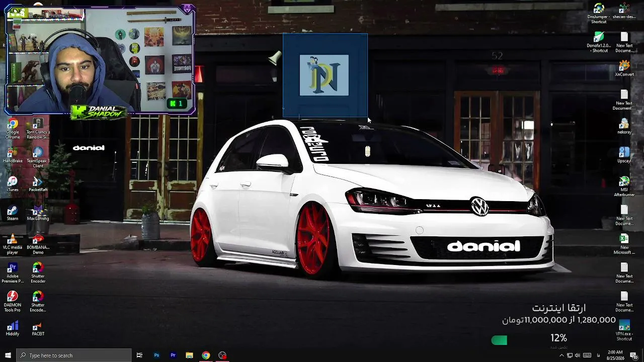The image size is (644, 362).
Task: Open Photoshop from the taskbar
Action: coord(156,355)
